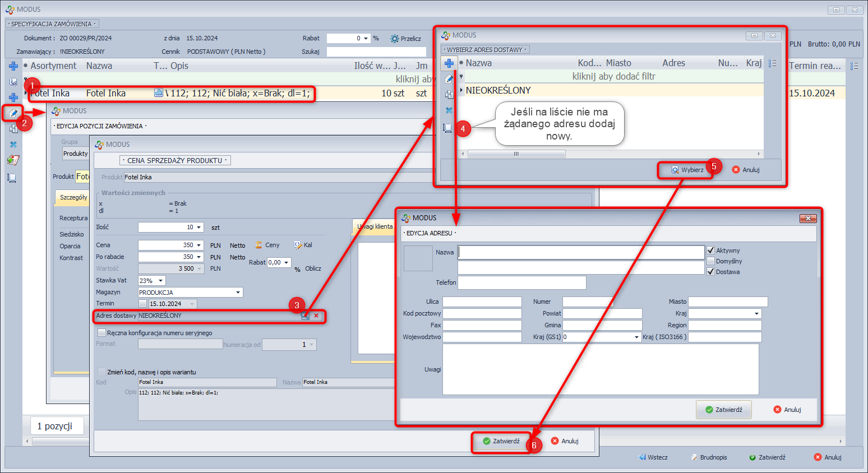Toggle the Aktywny checkbox
The width and height of the screenshot is (868, 473).
[711, 251]
